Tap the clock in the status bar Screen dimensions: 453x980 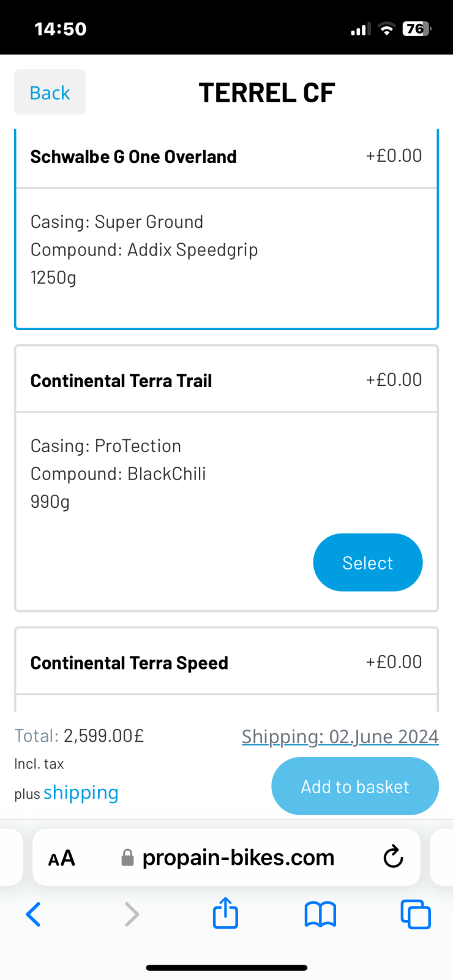[x=60, y=29]
